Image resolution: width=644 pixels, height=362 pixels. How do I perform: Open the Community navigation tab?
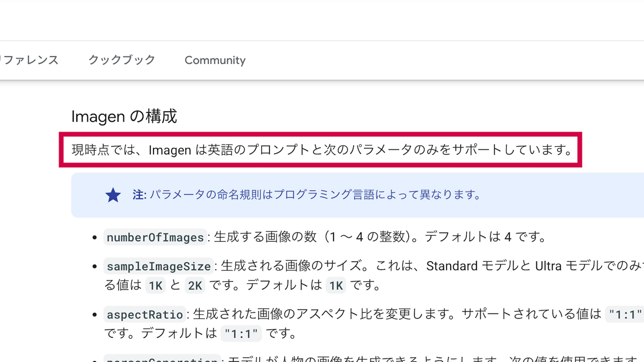click(x=215, y=60)
